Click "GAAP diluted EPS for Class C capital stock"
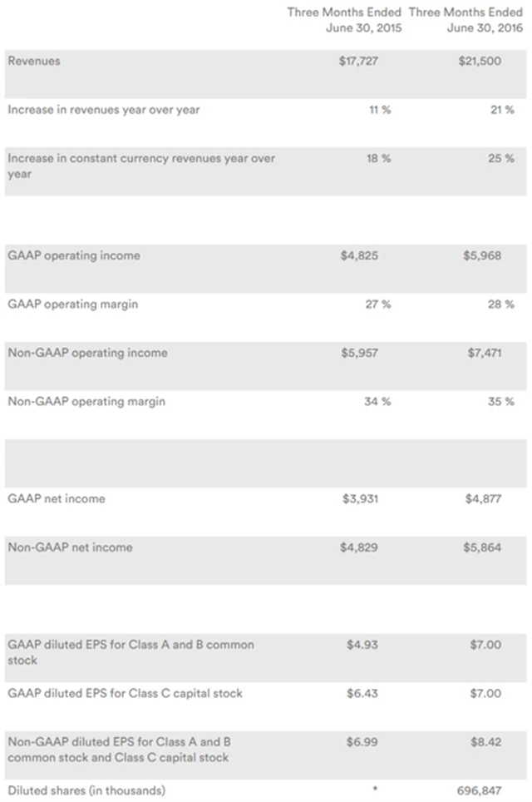The width and height of the screenshot is (532, 802). tap(126, 693)
